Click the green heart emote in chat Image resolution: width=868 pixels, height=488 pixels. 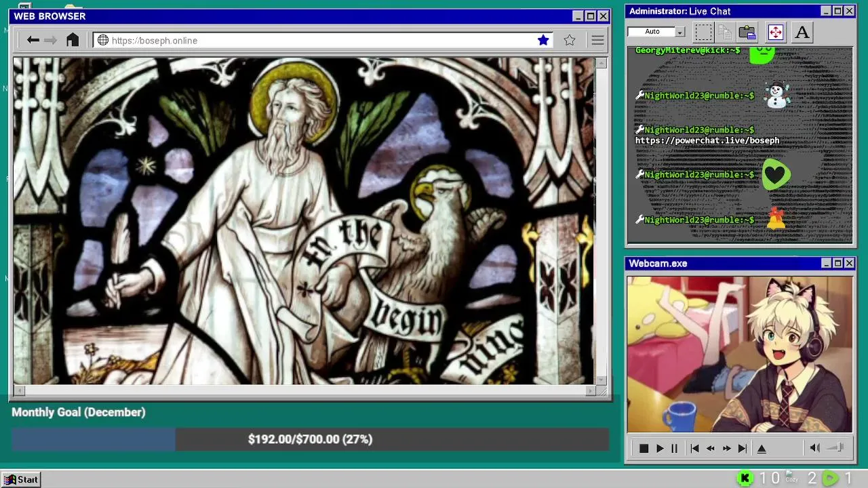(x=776, y=175)
